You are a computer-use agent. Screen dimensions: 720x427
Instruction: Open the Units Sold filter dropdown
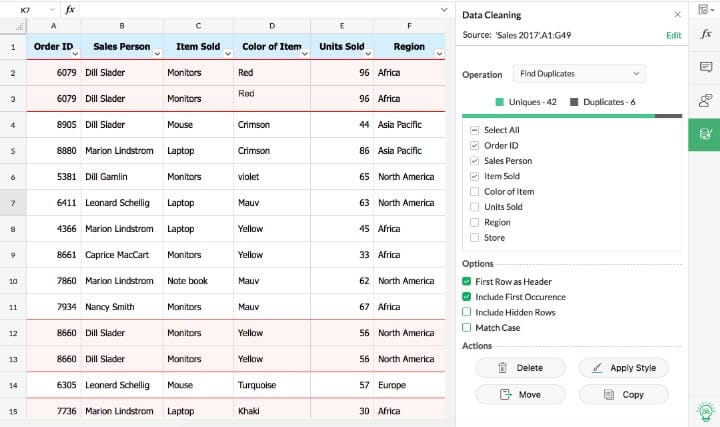368,54
